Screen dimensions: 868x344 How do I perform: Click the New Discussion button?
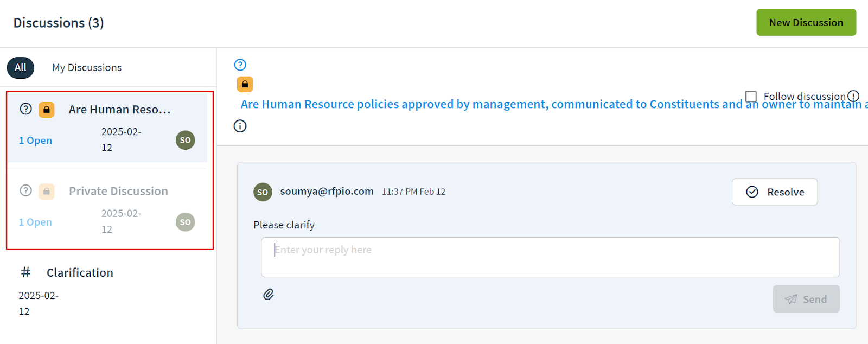806,22
